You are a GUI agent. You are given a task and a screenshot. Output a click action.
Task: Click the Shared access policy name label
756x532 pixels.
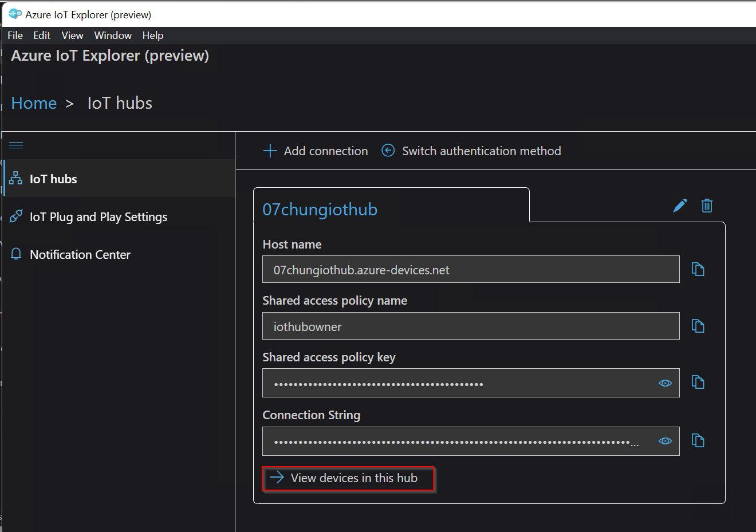(x=335, y=301)
